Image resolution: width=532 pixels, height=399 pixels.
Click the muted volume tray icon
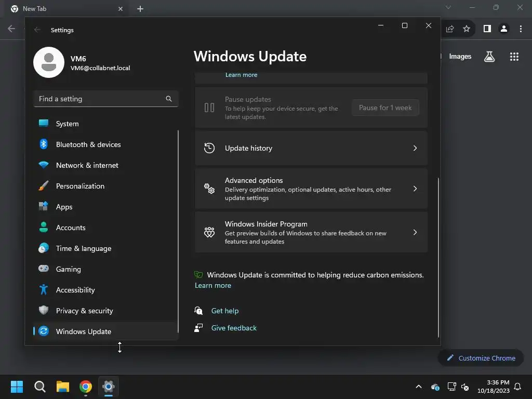465,387
